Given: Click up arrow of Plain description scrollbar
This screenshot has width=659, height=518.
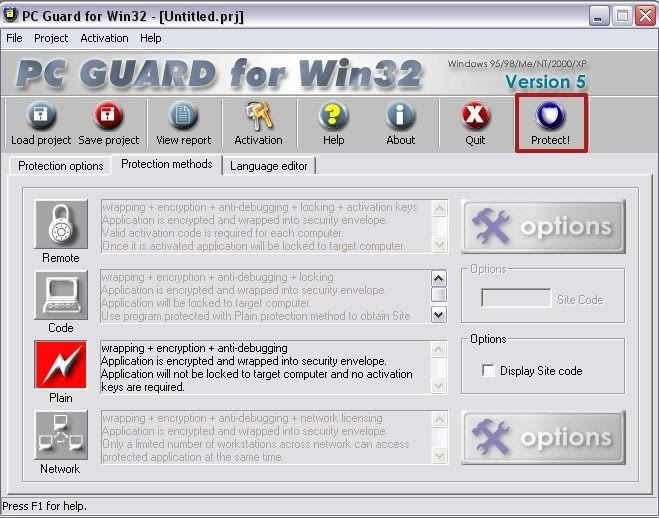Looking at the screenshot, I should pyautogui.click(x=439, y=349).
